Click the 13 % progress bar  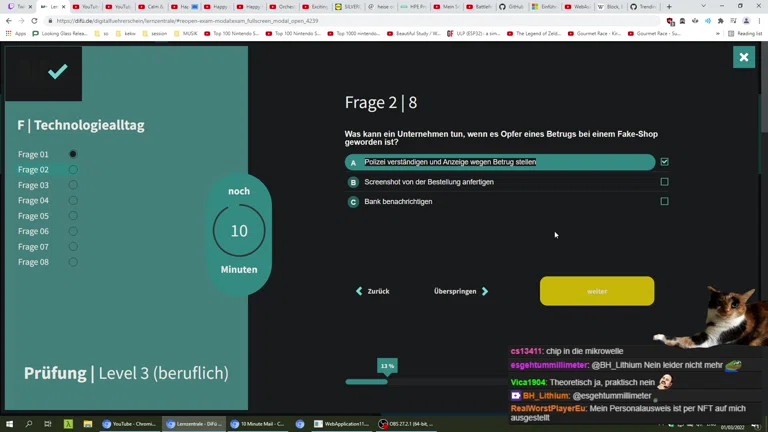(x=366, y=382)
